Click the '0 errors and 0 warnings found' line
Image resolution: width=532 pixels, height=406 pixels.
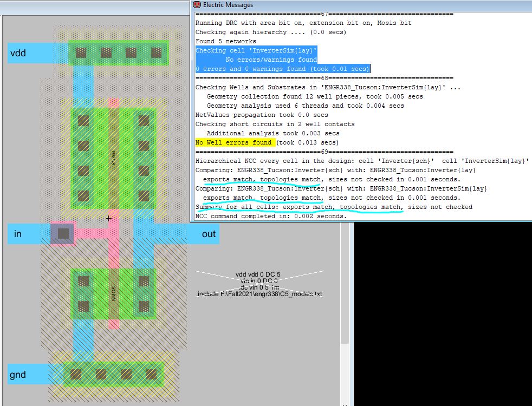(282, 69)
